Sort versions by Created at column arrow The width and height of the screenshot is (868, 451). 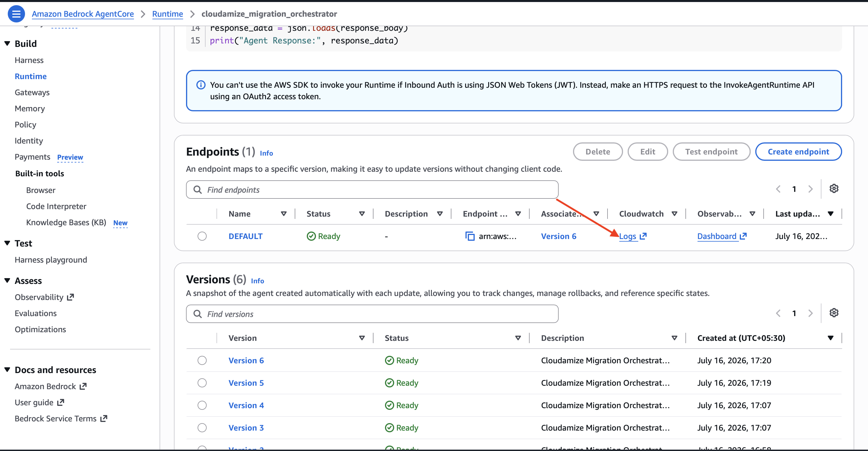pyautogui.click(x=831, y=339)
